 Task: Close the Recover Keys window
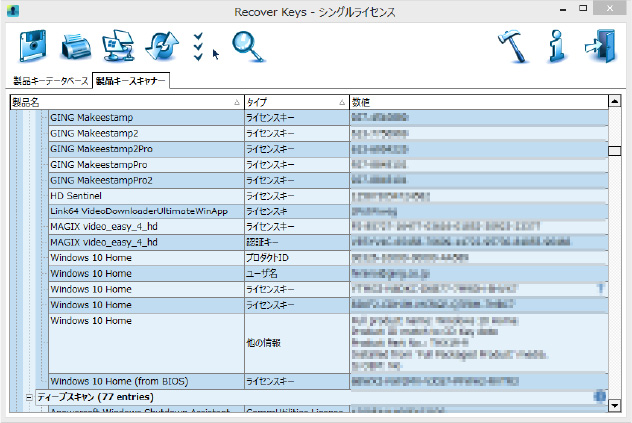610,8
